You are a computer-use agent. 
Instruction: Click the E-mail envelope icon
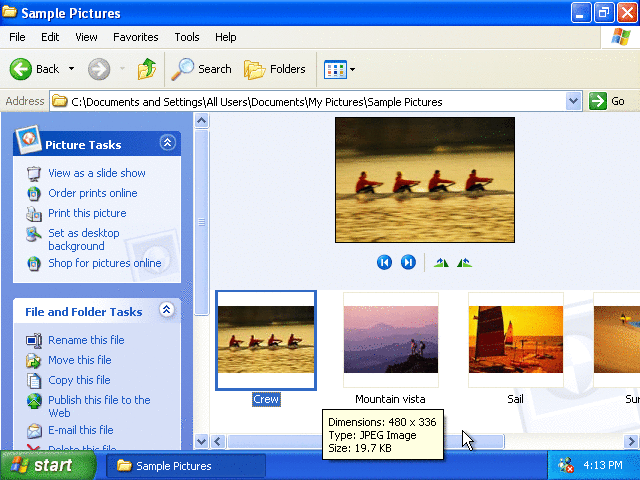click(x=34, y=431)
